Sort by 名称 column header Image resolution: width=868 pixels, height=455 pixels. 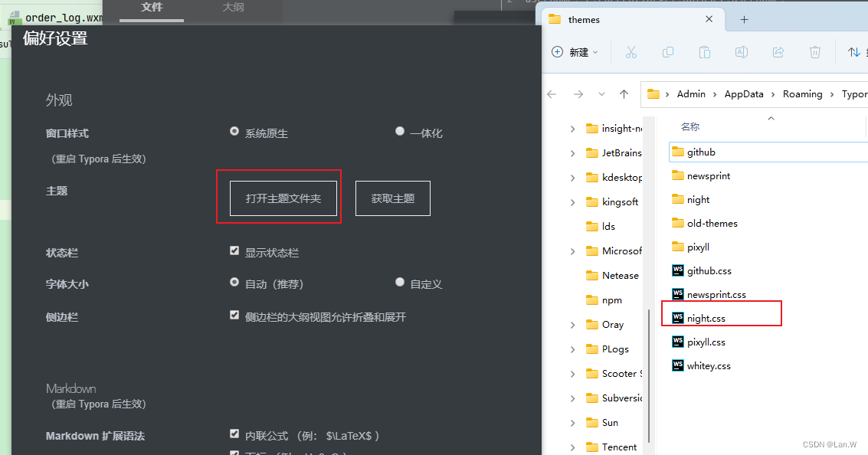(689, 127)
